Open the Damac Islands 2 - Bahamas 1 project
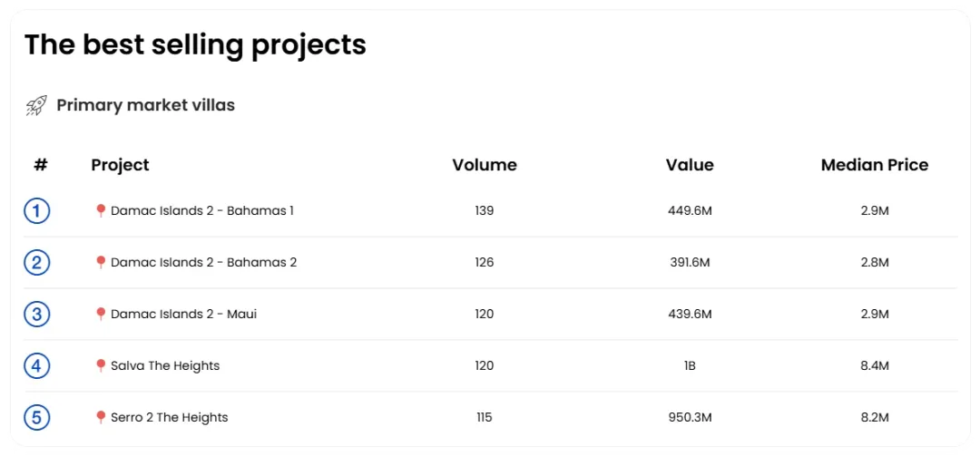 201,211
